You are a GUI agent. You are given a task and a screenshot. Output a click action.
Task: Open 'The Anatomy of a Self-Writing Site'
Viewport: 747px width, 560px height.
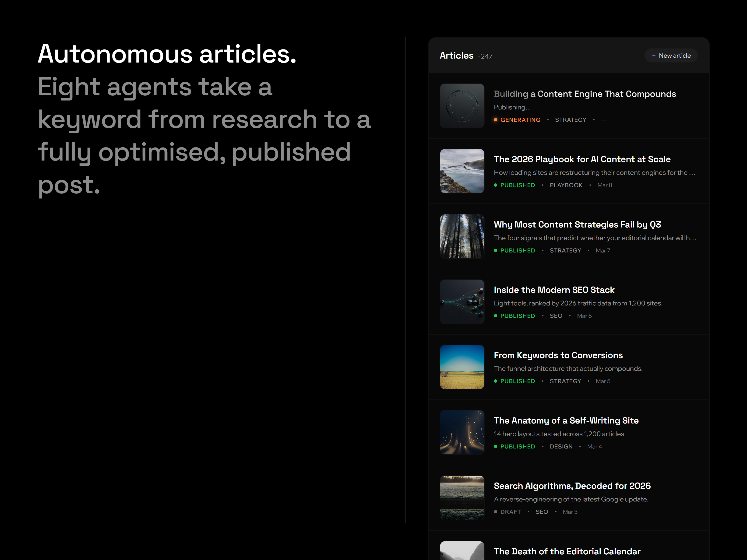[x=566, y=421]
